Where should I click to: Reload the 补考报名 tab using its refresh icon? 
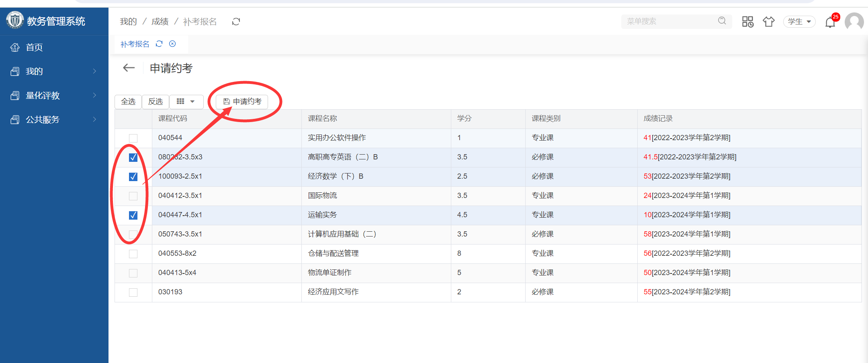click(x=159, y=44)
